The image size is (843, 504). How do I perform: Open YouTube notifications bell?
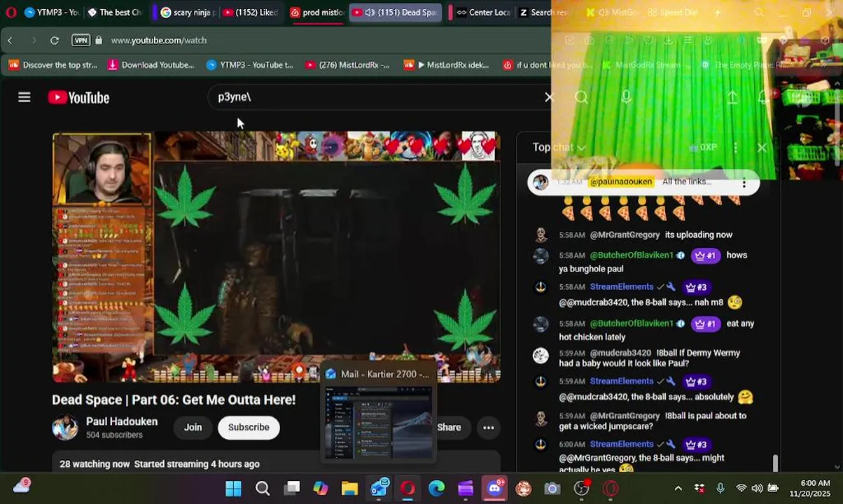pos(764,97)
